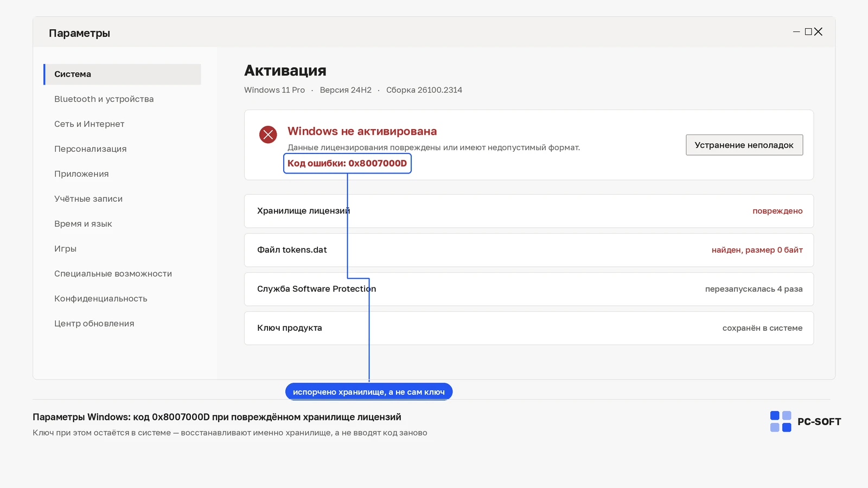
Task: Go to Сеть и Интернет
Action: click(89, 124)
